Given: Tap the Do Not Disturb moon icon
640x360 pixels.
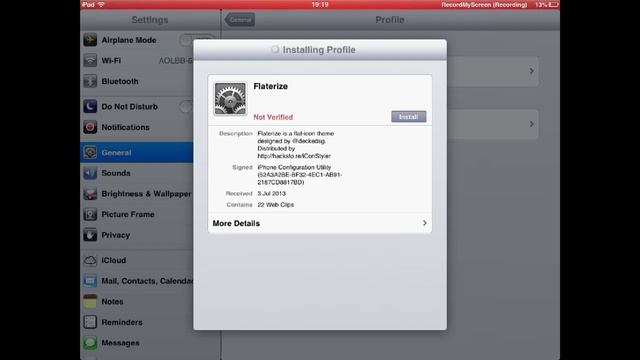Looking at the screenshot, I should click(x=90, y=107).
